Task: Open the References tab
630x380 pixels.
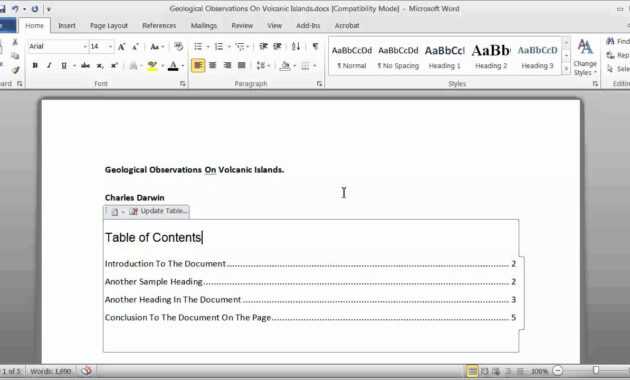Action: pyautogui.click(x=159, y=26)
